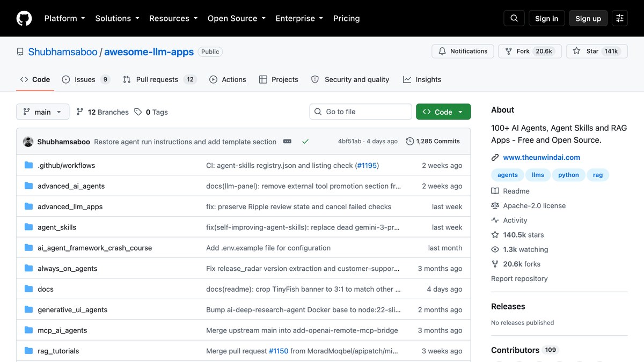Image resolution: width=644 pixels, height=362 pixels.
Task: Open the green Code dropdown button
Action: click(x=443, y=112)
